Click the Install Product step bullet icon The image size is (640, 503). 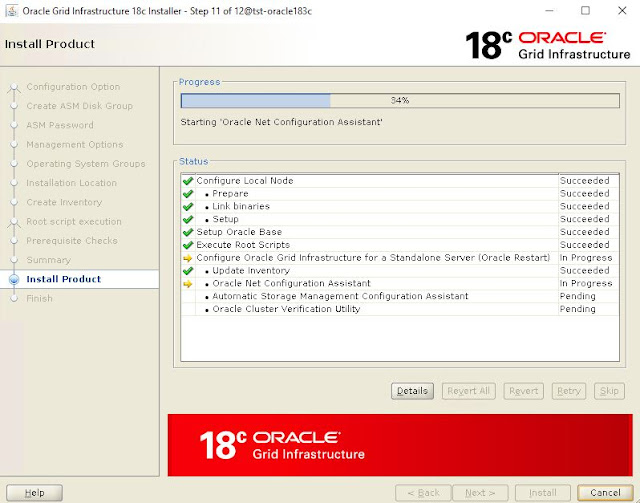(x=14, y=279)
